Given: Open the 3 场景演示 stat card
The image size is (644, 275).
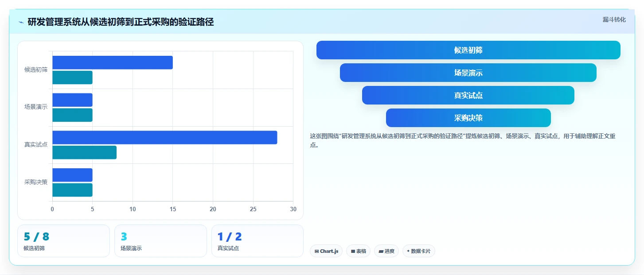Looking at the screenshot, I should tap(160, 241).
